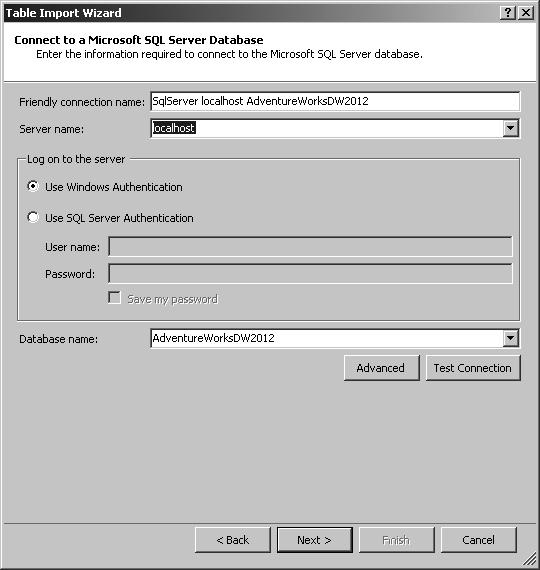Click the resize grip in dialog corner
Image resolution: width=540 pixels, height=570 pixels.
(x=530, y=559)
